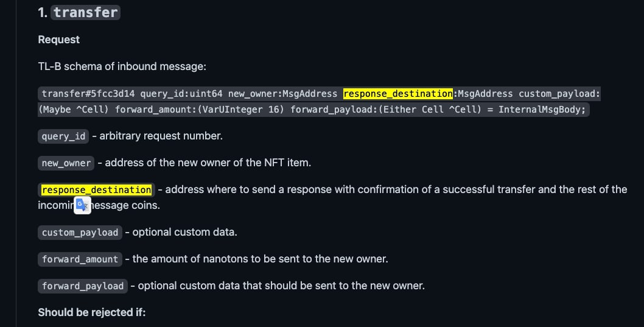This screenshot has height=327, width=644.
Task: Click "optional custom data." description text
Action: pyautogui.click(x=184, y=232)
